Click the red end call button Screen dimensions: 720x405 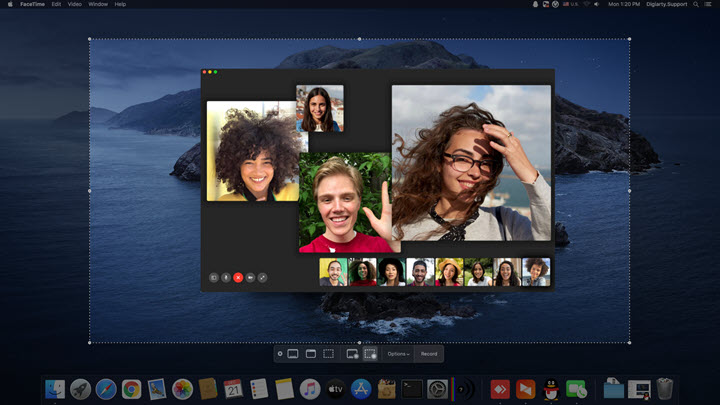click(x=238, y=277)
